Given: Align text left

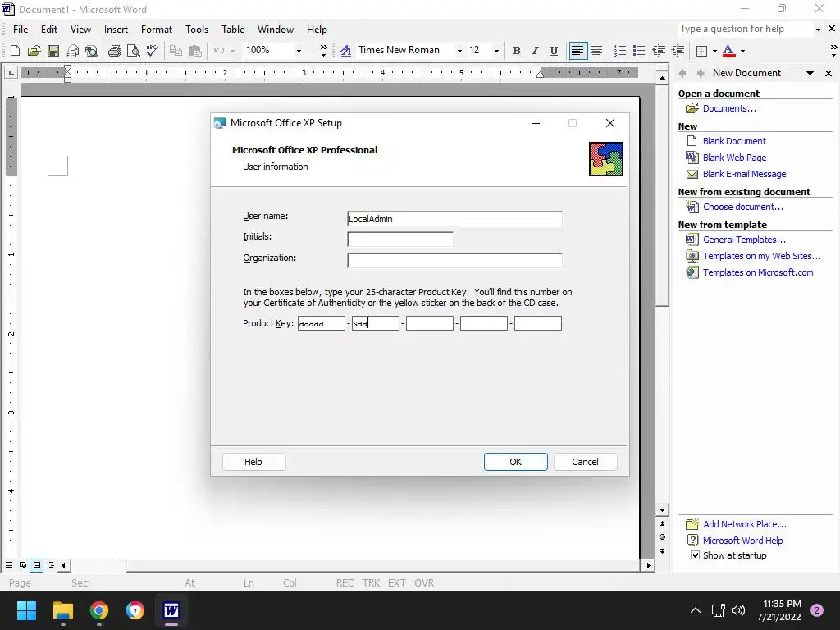Looking at the screenshot, I should click(577, 51).
